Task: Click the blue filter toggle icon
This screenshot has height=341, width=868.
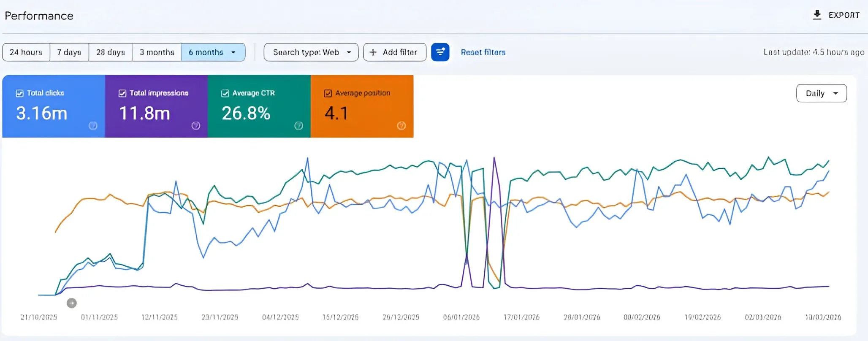Action: pyautogui.click(x=440, y=52)
